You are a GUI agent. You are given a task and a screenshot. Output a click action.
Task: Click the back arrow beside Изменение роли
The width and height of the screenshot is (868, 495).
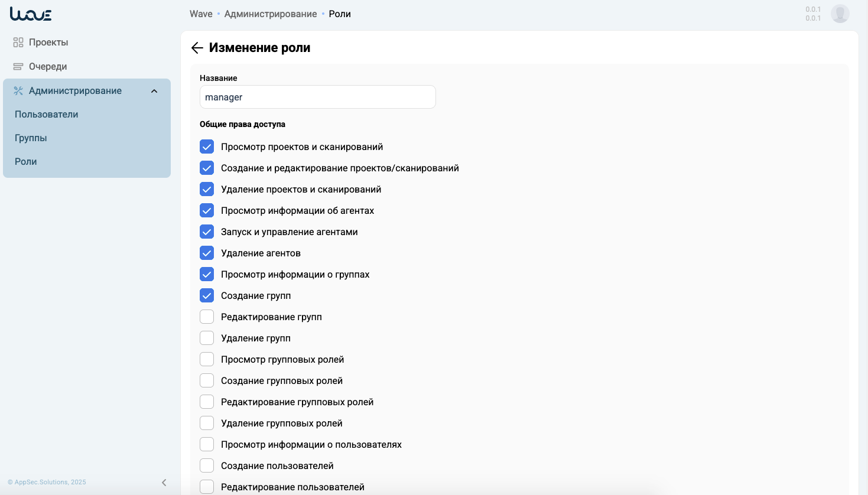click(x=197, y=48)
